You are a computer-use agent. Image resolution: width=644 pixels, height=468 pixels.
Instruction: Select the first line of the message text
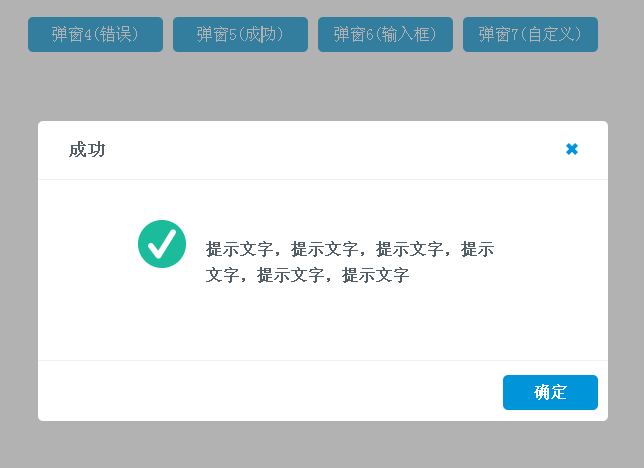tap(349, 249)
